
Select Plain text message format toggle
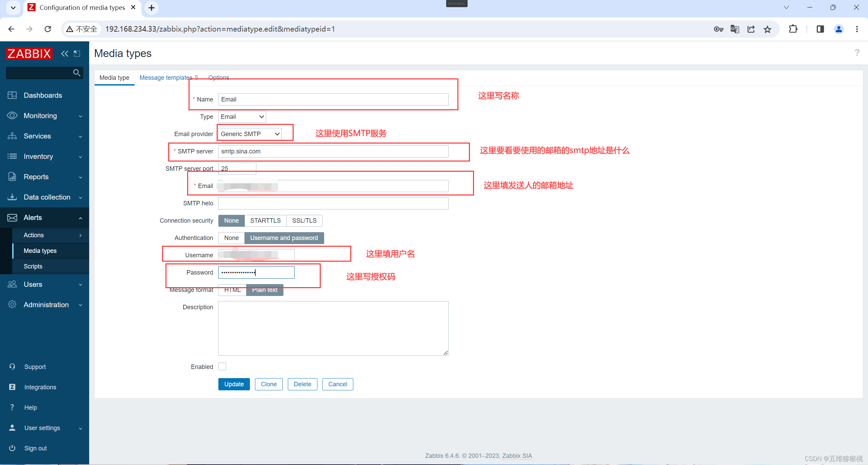tap(264, 290)
